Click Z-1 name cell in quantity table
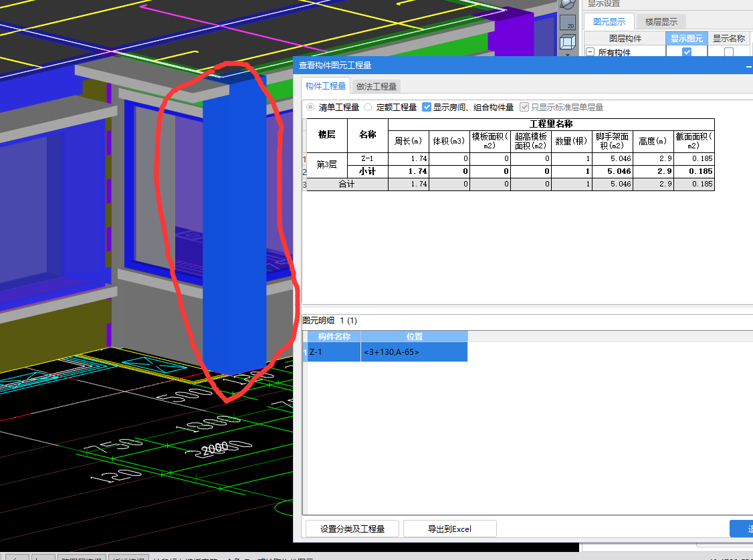 click(367, 158)
